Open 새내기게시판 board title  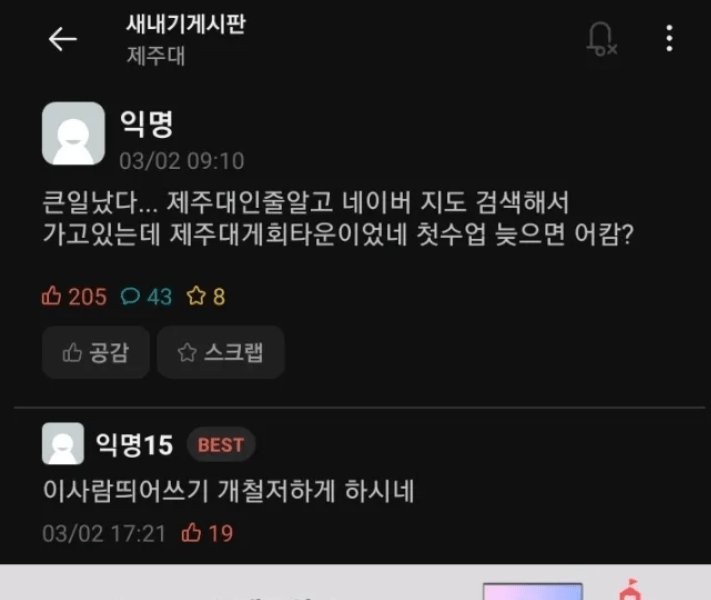186,24
